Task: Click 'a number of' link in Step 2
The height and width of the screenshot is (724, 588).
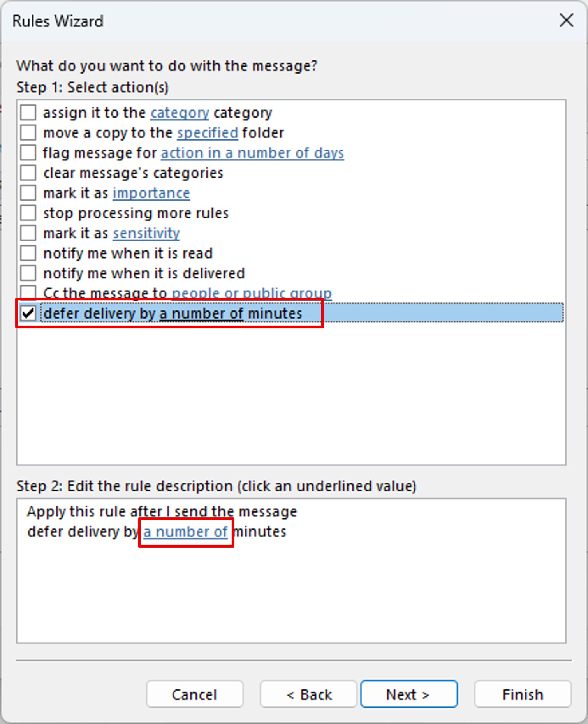Action: coord(186,532)
